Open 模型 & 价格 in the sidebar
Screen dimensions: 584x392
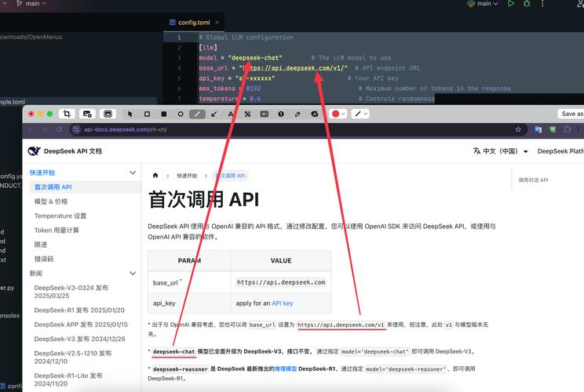pyautogui.click(x=51, y=201)
